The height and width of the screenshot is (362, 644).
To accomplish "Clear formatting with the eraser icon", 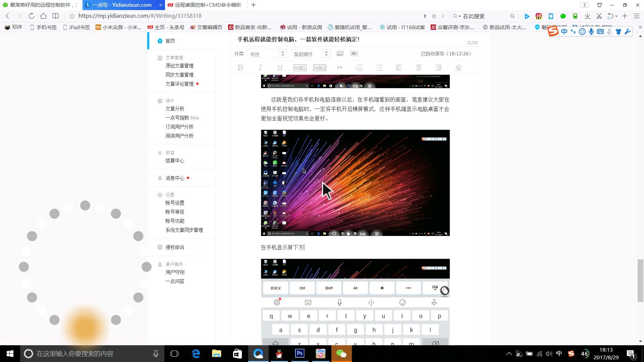I will (458, 67).
